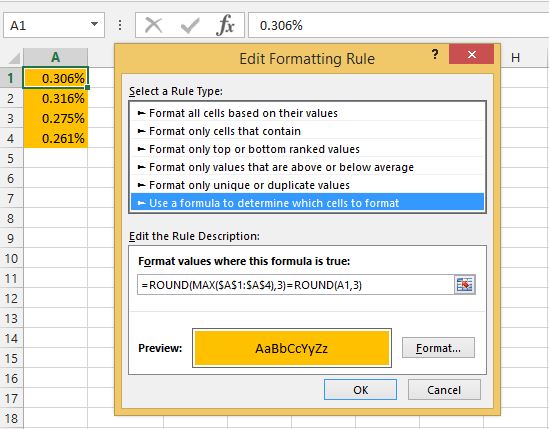Click the orange preview swatch AaBbCcYyZz
549x429 pixels.
pos(292,348)
